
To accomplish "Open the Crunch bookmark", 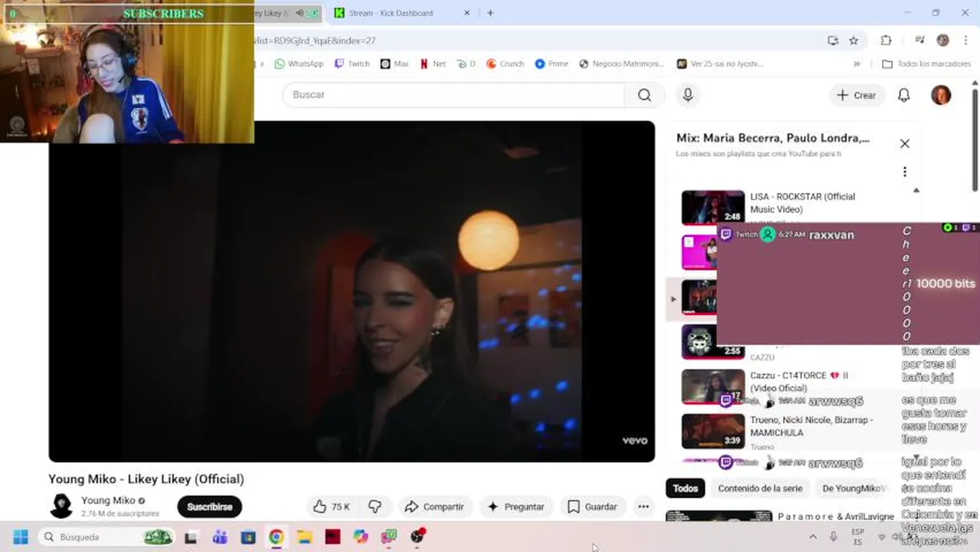I will [x=505, y=64].
